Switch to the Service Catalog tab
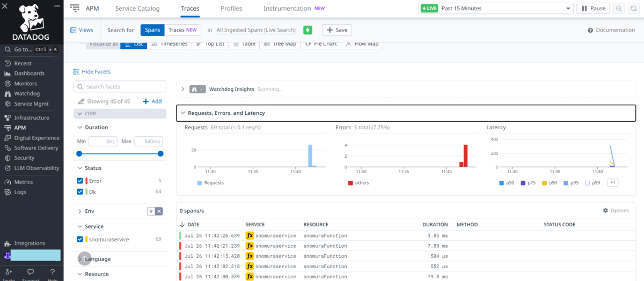This screenshot has width=644, height=281. pyautogui.click(x=137, y=9)
